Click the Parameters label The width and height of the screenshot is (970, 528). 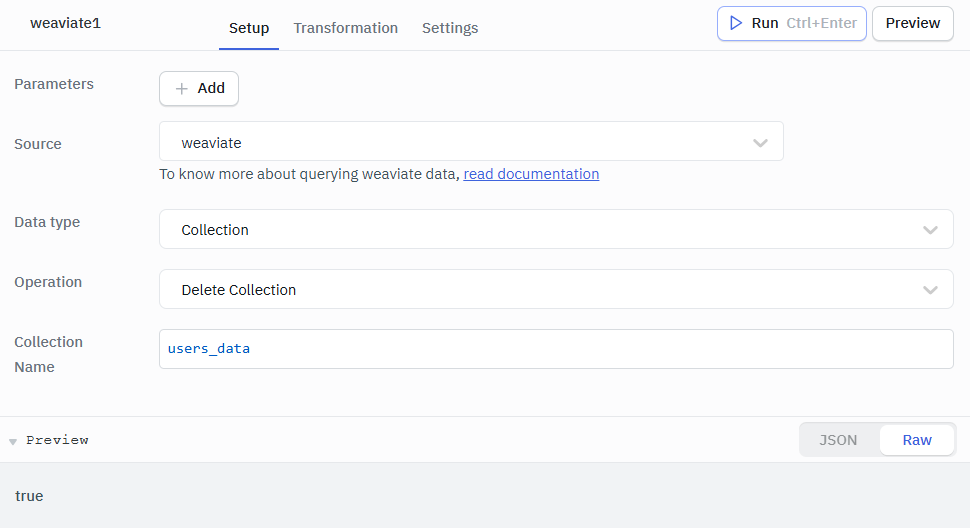point(54,84)
